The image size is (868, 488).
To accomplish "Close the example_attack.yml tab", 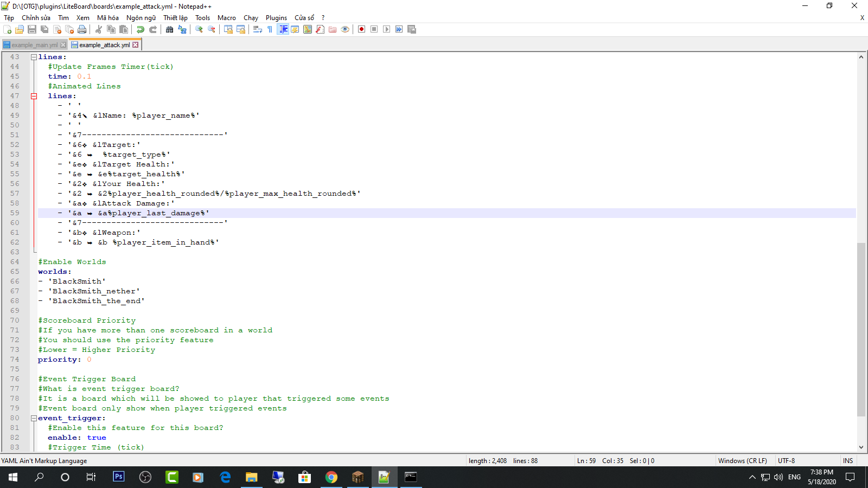I will click(136, 45).
